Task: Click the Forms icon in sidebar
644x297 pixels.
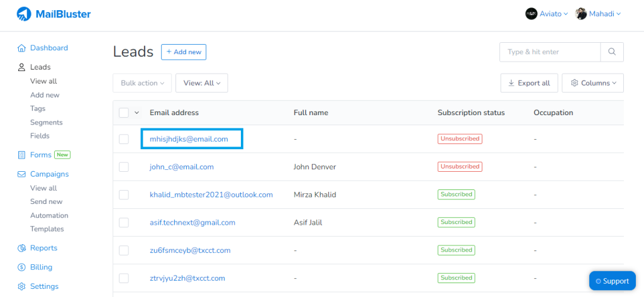Action: click(x=22, y=155)
